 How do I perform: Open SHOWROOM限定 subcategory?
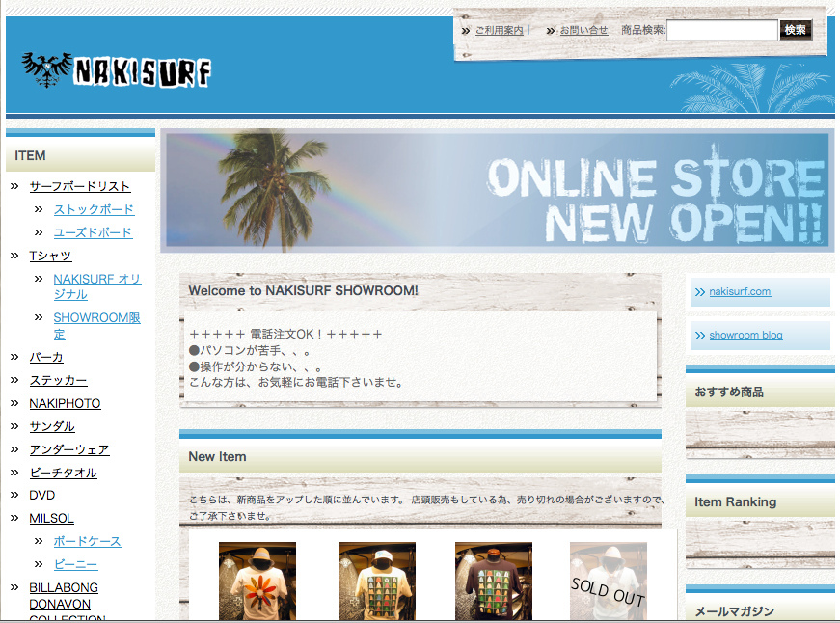(x=97, y=326)
